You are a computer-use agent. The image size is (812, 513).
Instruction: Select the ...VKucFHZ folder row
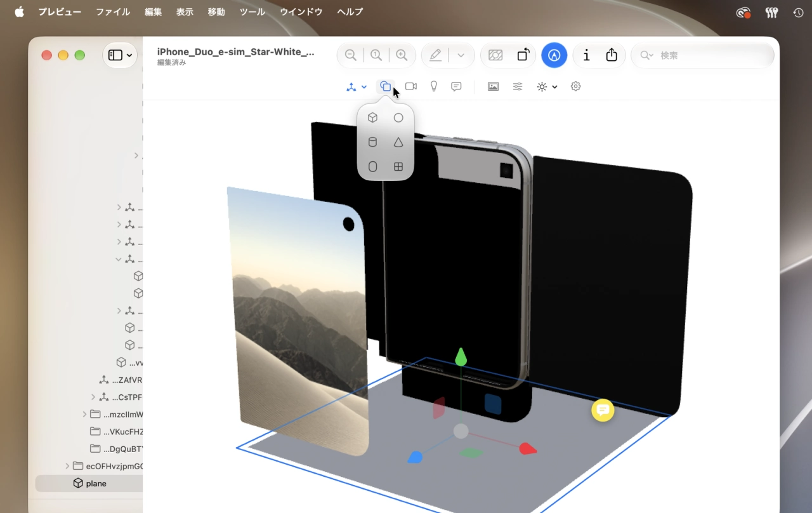tap(89, 432)
